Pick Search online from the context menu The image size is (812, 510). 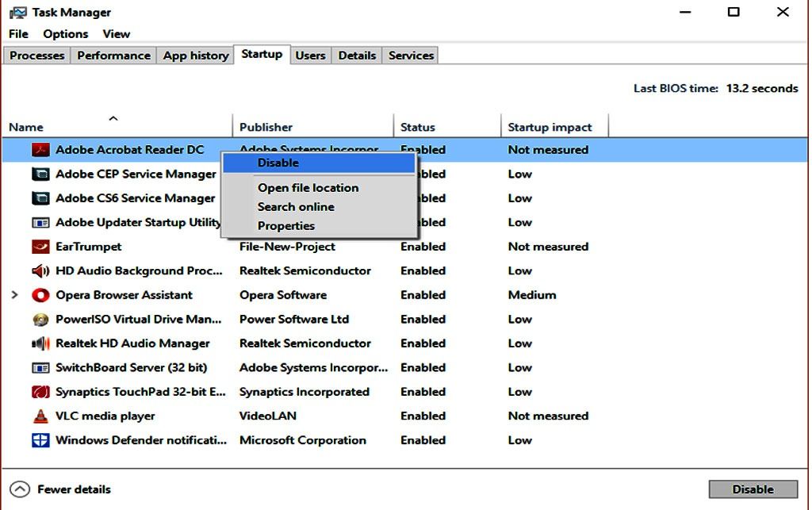[296, 207]
